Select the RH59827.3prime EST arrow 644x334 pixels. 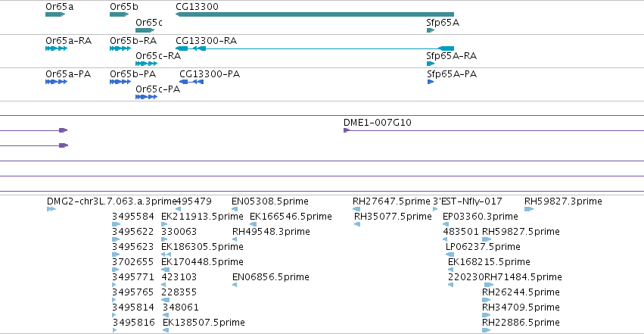point(529,209)
